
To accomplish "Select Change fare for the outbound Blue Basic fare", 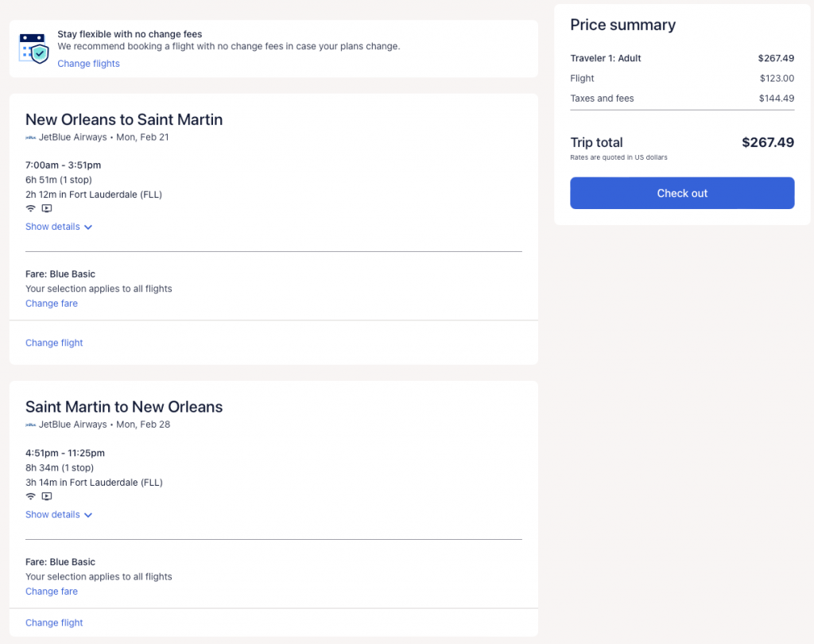I will tap(52, 304).
